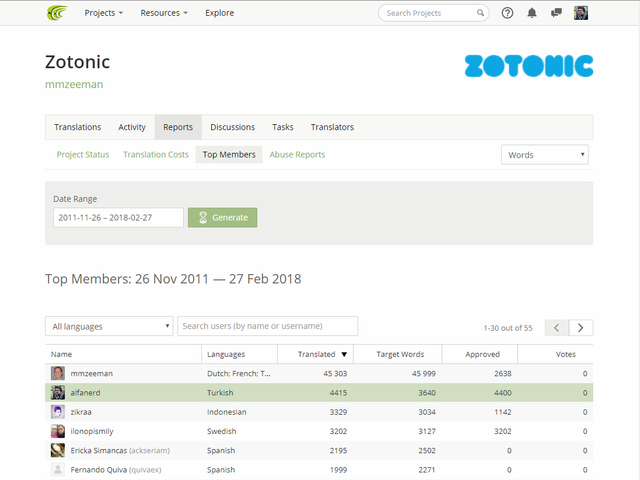Click the 'Dutch; French; T...' languages cell
Screen dimensions: 640x480
click(238, 373)
